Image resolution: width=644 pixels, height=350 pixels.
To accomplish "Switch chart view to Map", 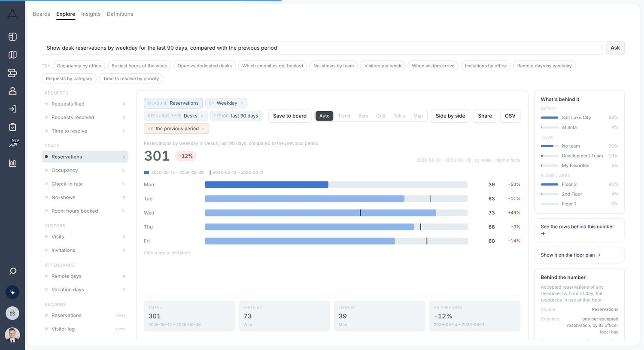I will (418, 116).
